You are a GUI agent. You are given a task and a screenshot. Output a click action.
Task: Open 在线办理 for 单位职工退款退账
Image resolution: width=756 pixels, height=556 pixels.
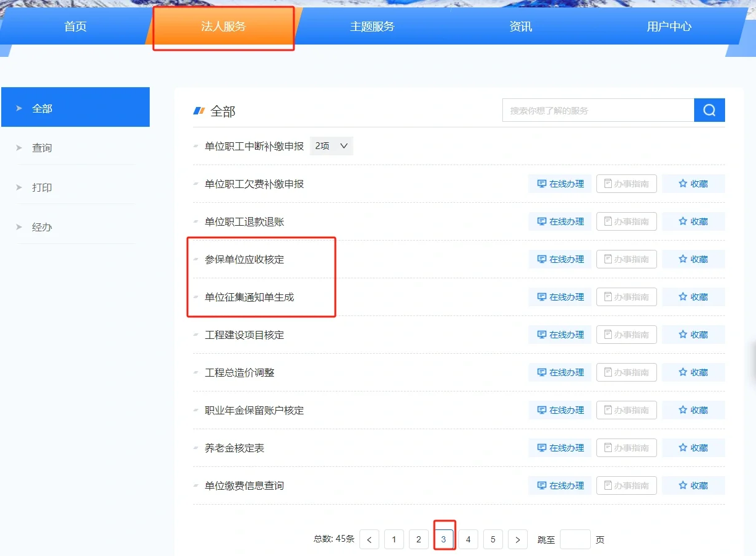pos(560,221)
